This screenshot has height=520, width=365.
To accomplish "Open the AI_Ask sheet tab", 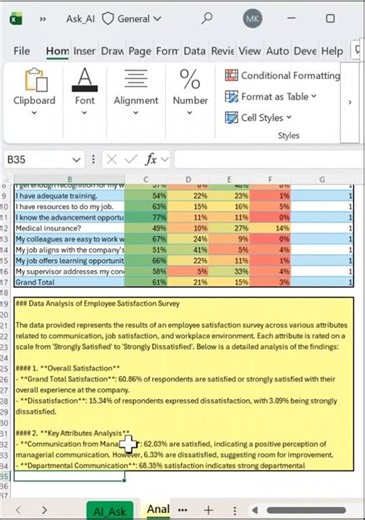I will pyautogui.click(x=110, y=510).
